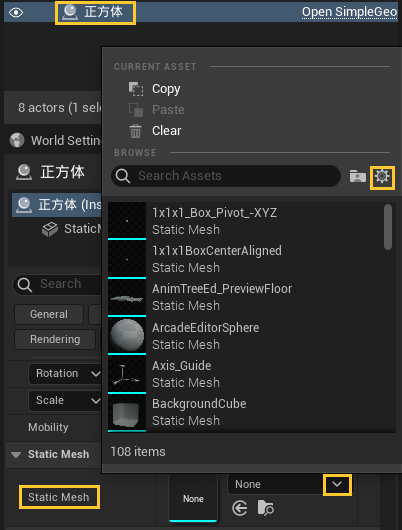
Task: Toggle visibility eye icon for 正方体
Action: (16, 13)
